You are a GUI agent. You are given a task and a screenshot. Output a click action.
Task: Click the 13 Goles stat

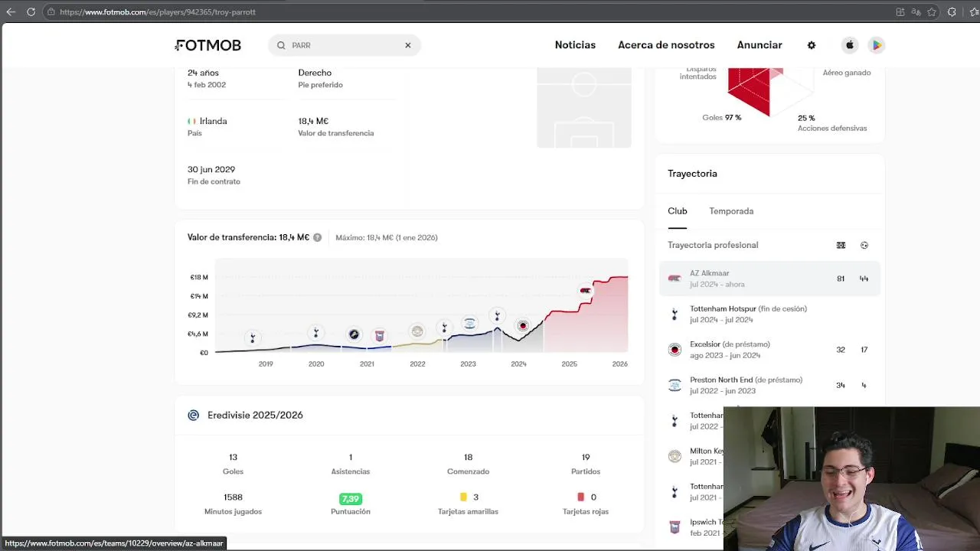pyautogui.click(x=233, y=464)
